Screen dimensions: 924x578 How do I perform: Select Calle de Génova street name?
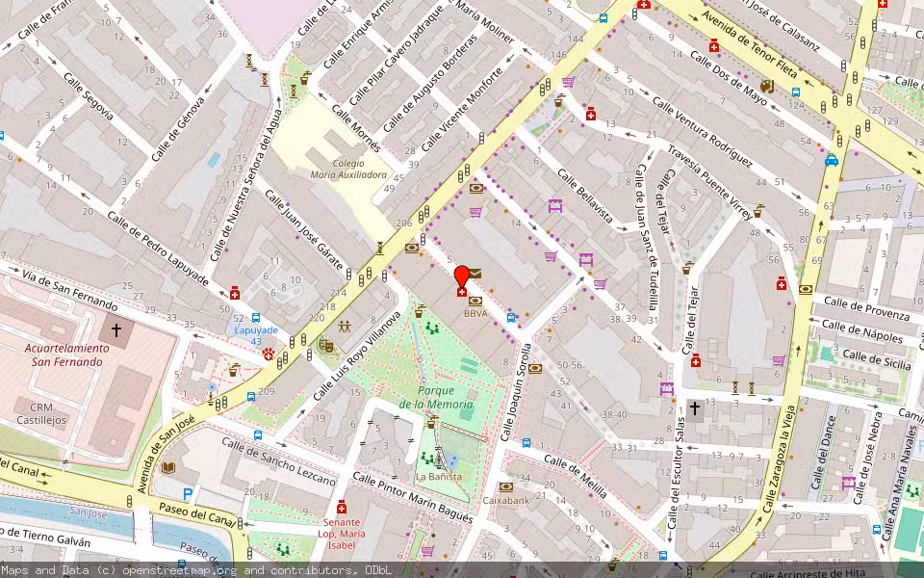(x=178, y=129)
